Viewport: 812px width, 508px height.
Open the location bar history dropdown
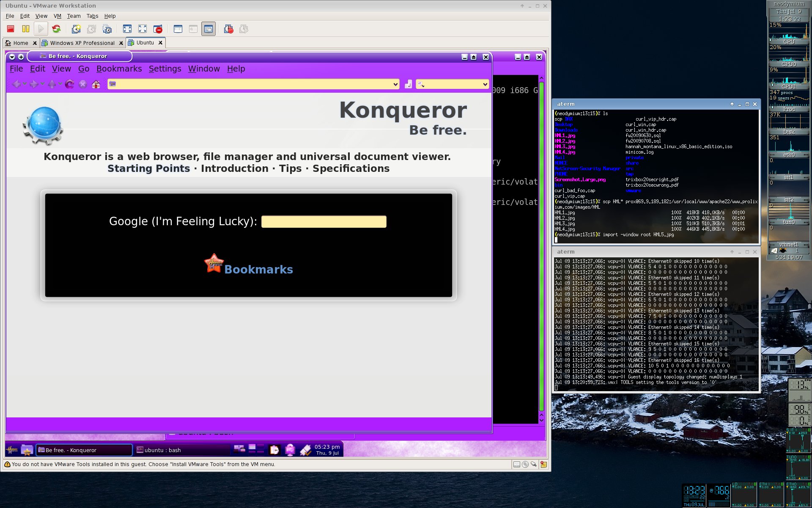395,84
